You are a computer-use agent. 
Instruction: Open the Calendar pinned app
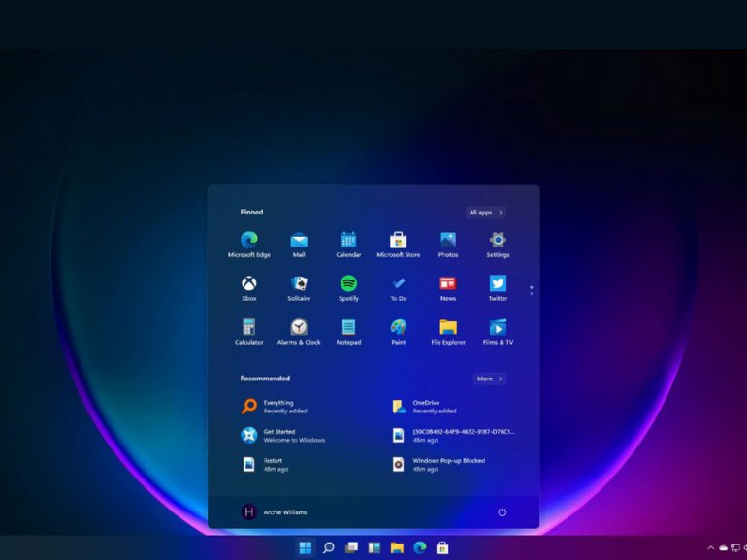[348, 245]
